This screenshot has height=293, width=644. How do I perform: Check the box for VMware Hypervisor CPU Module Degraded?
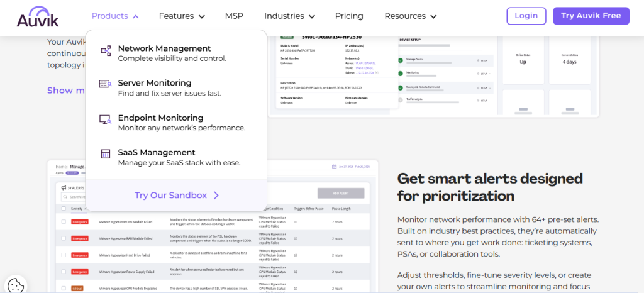64,288
